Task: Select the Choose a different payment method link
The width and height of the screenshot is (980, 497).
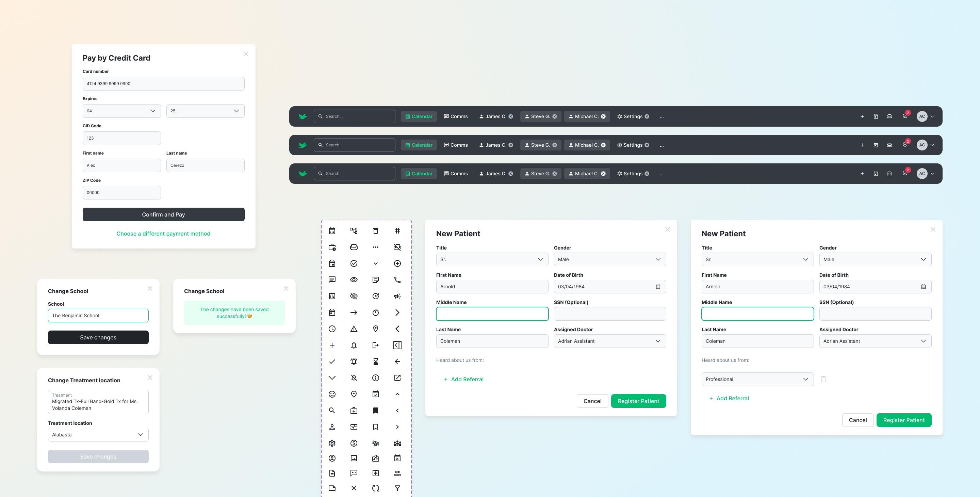Action: [x=163, y=233]
